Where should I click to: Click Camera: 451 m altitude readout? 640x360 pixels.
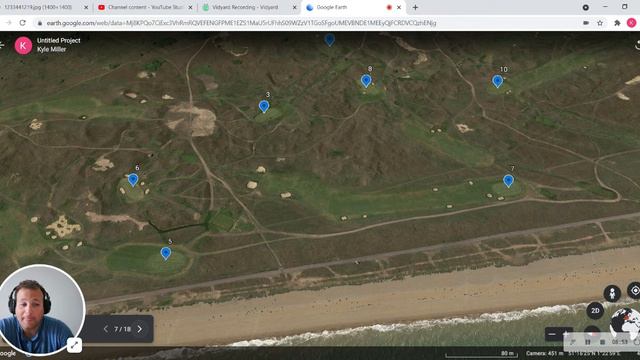click(544, 353)
